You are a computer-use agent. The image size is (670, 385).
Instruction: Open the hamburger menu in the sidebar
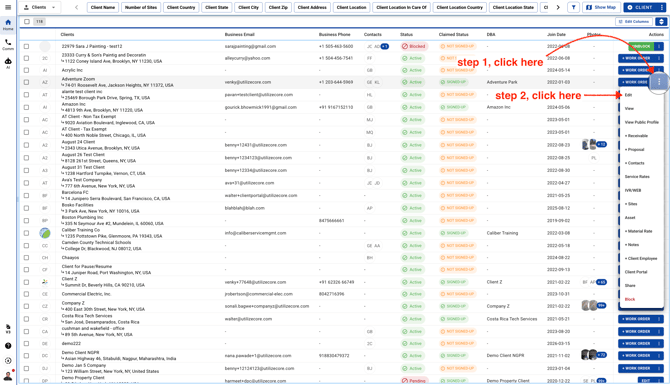(8, 7)
